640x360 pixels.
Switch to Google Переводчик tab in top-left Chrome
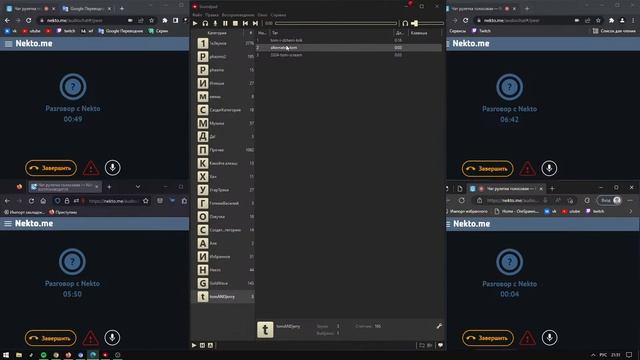(87, 9)
